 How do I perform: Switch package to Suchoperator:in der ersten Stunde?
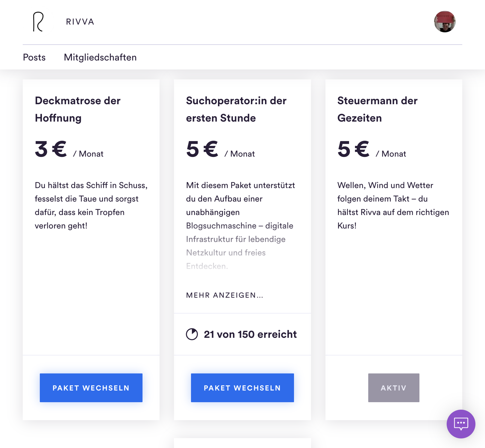(242, 388)
